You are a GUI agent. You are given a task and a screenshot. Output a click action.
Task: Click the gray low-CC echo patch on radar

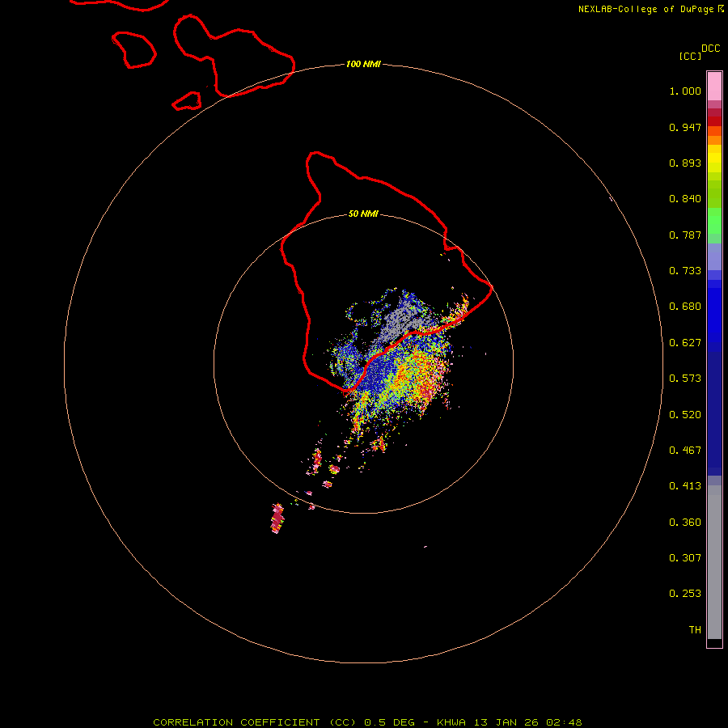pyautogui.click(x=400, y=320)
